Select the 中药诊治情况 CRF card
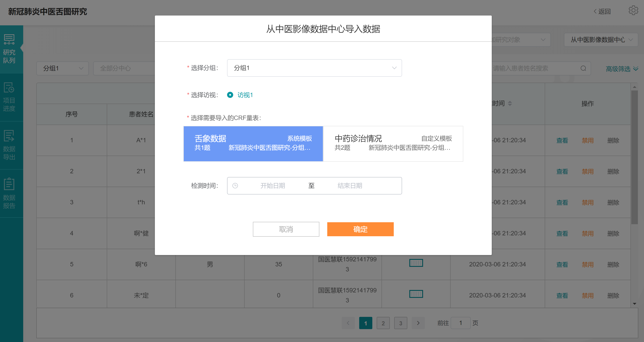Screen dimensions: 644x342 pyautogui.click(x=393, y=144)
